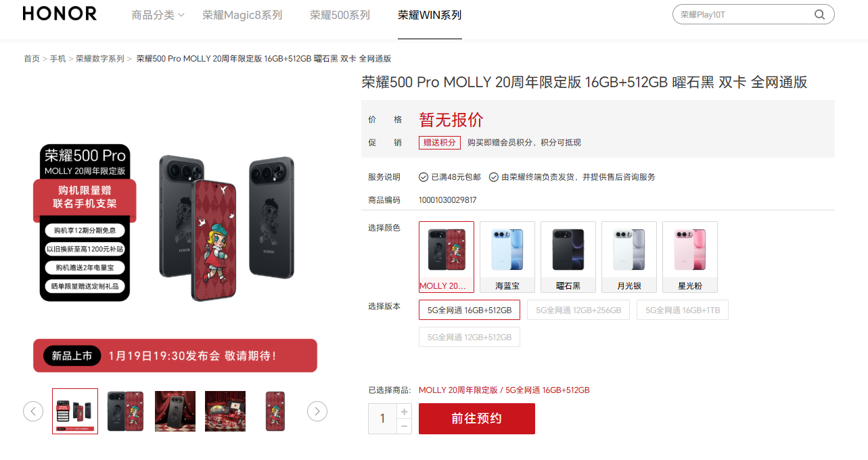Show previous thumbnails with left arrow
This screenshot has height=460, width=868.
[x=33, y=411]
